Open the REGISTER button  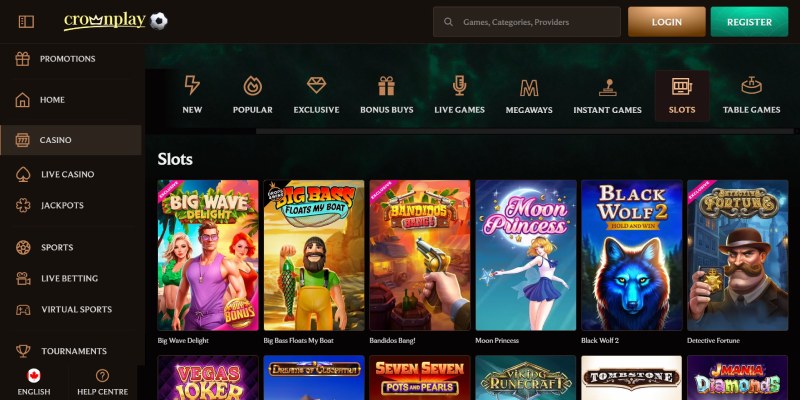click(x=749, y=22)
